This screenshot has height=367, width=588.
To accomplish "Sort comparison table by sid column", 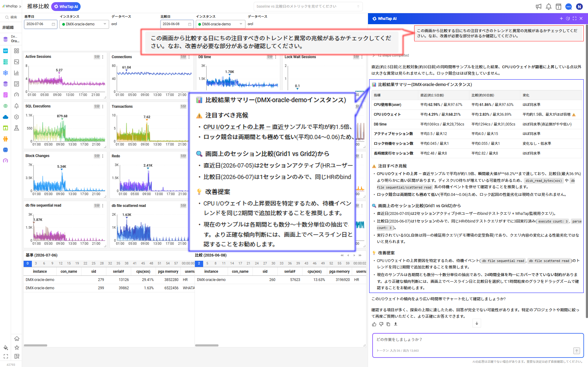I will point(265,272).
